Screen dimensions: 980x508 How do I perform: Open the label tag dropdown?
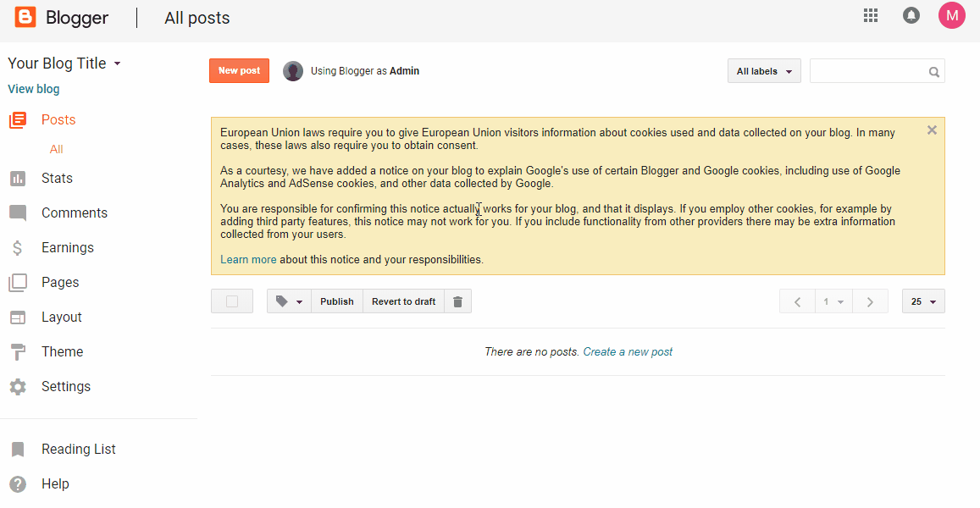click(290, 301)
